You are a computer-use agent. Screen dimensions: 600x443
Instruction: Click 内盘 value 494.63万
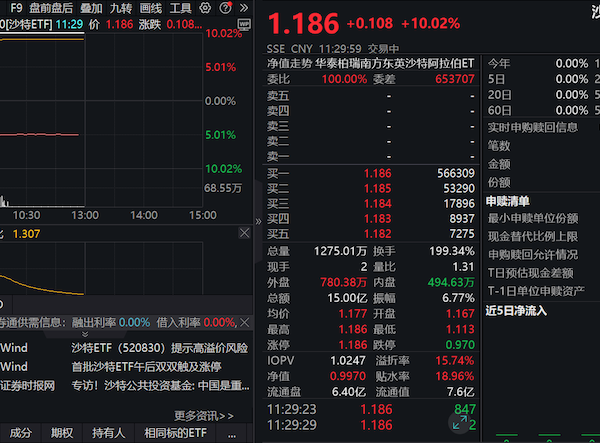click(451, 282)
